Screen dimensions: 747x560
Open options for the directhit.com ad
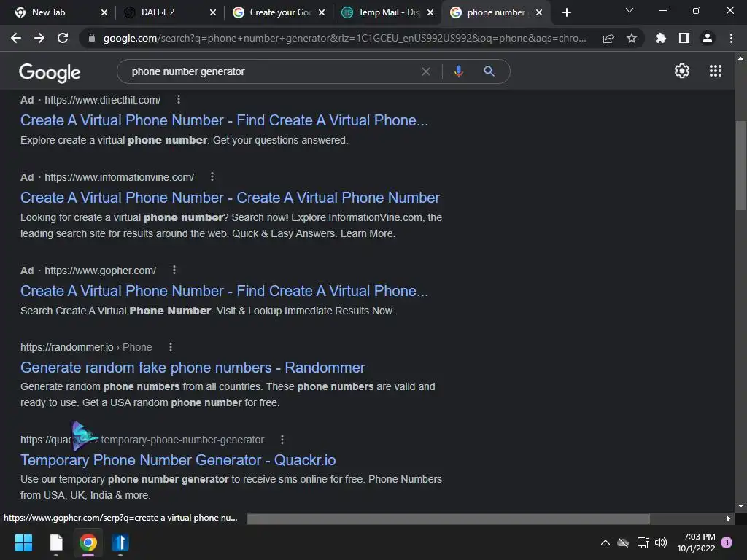pos(178,99)
